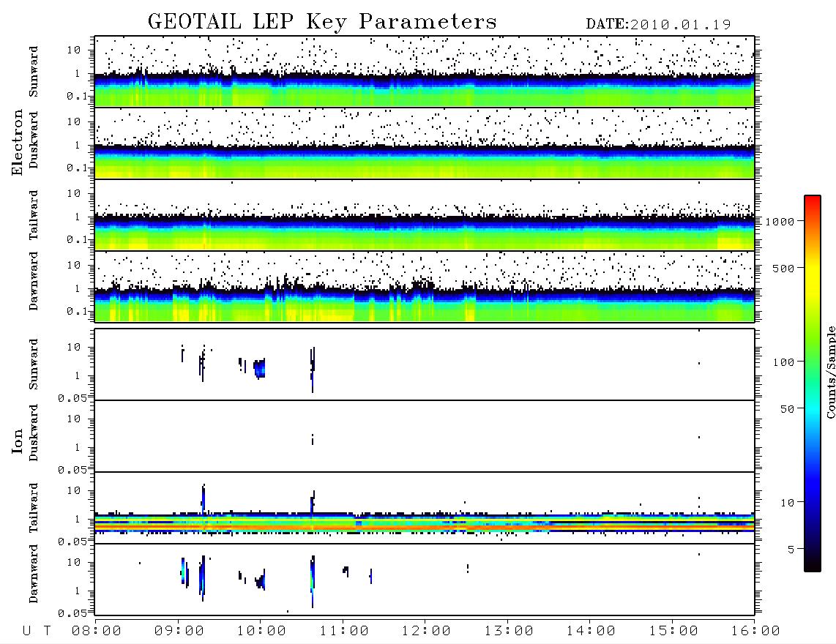Screen dimensions: 836x644
Task: Select the 50 tick on color scale
Action: [x=787, y=409]
